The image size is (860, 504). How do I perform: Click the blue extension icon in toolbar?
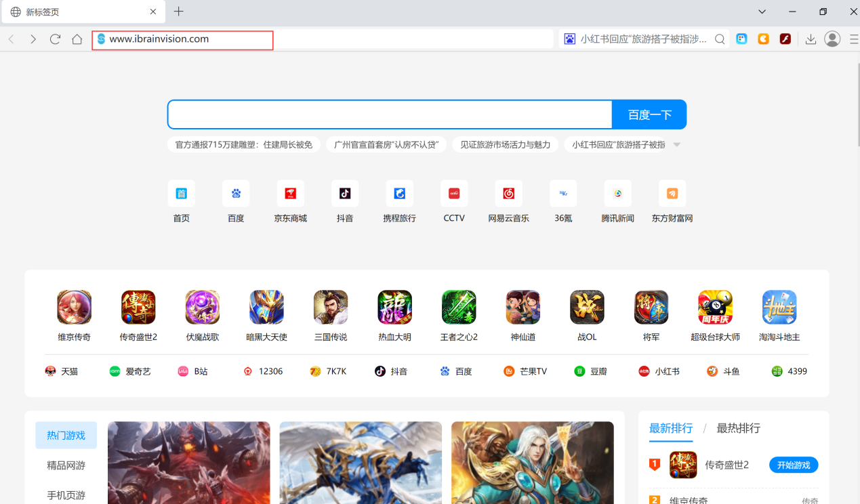click(742, 39)
